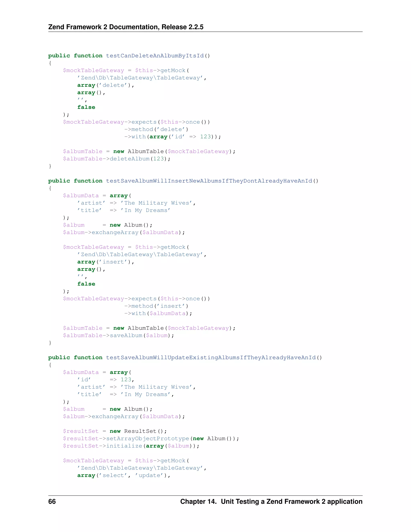Viewport: 411px width, 532px height.
Task: Click the function name testCanDeleteAnAlbumByItsId
Action: coord(155,56)
